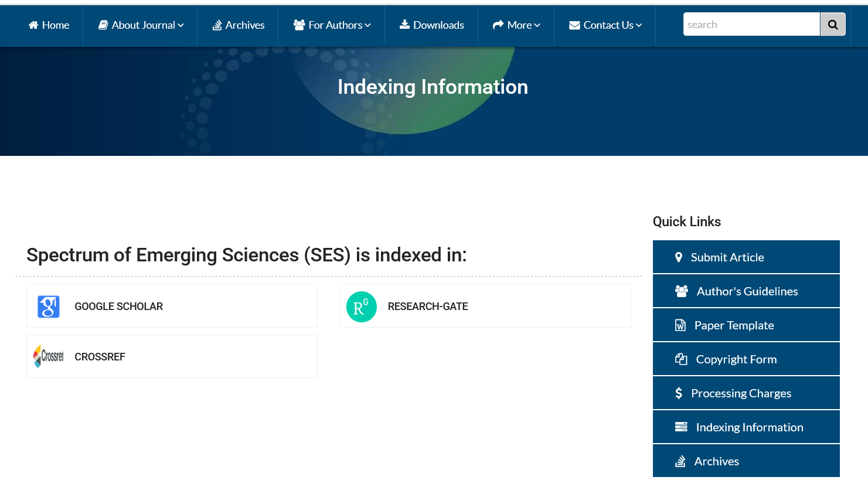Click the Quick Links heading
The image size is (868, 504).
687,222
